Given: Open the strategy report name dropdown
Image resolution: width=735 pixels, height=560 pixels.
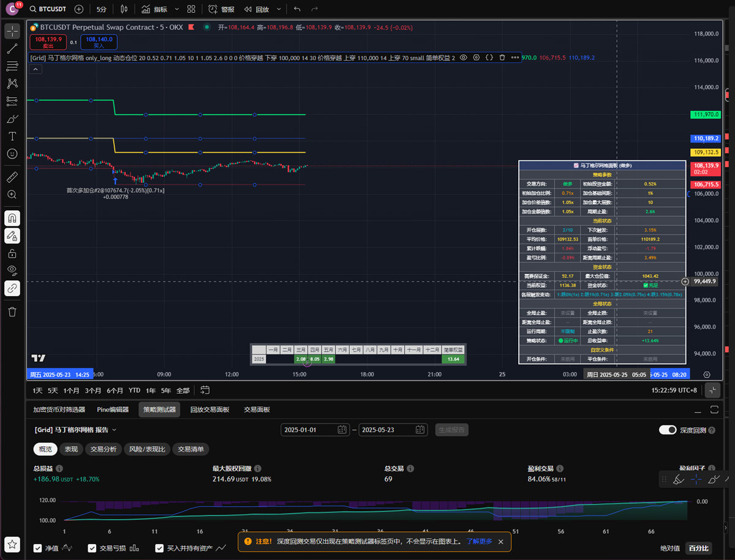Looking at the screenshot, I should point(114,430).
